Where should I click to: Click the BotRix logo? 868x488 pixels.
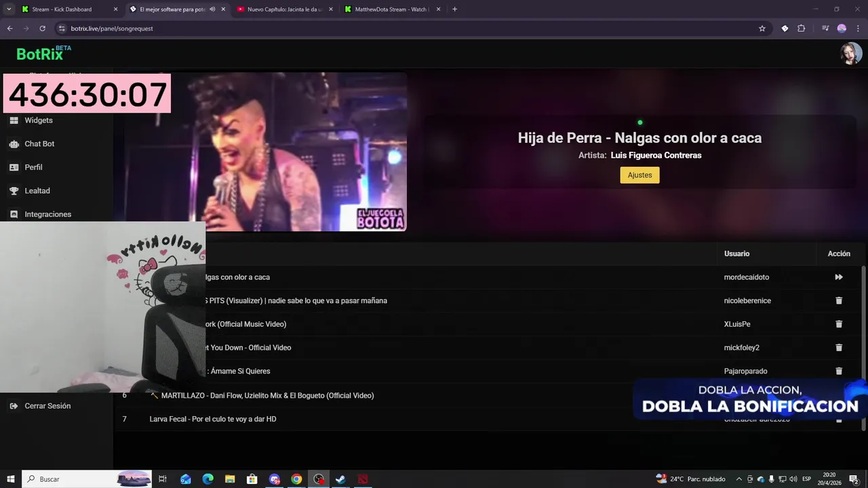pos(43,53)
